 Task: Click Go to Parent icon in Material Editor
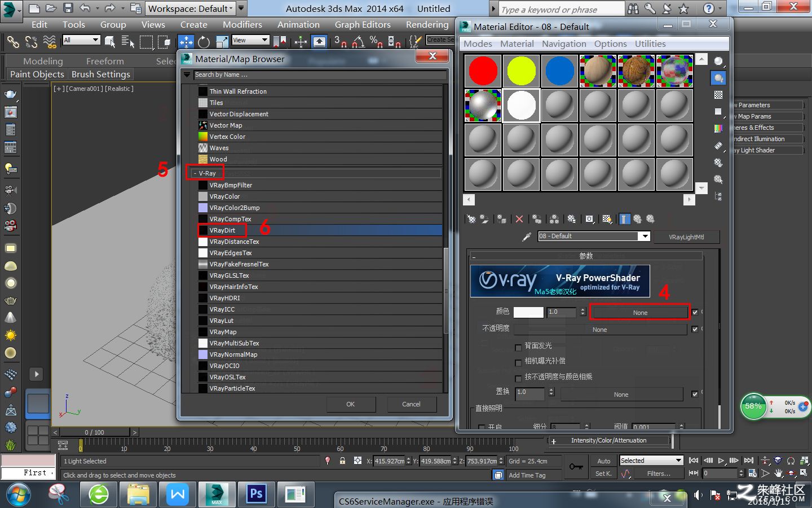pos(638,219)
